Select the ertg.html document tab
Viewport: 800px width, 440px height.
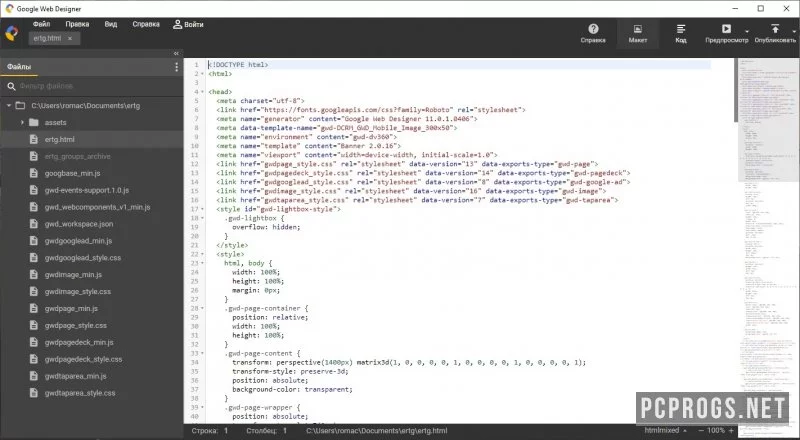click(x=47, y=38)
